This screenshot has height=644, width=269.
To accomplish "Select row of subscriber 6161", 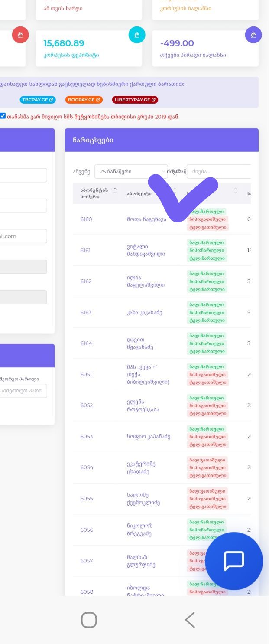I will pyautogui.click(x=162, y=250).
